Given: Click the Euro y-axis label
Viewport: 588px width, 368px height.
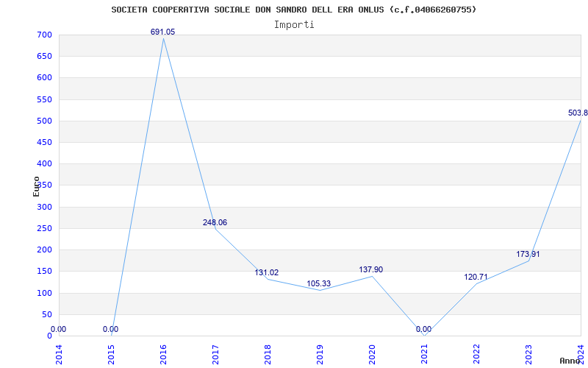Looking at the screenshot, I should tap(36, 186).
